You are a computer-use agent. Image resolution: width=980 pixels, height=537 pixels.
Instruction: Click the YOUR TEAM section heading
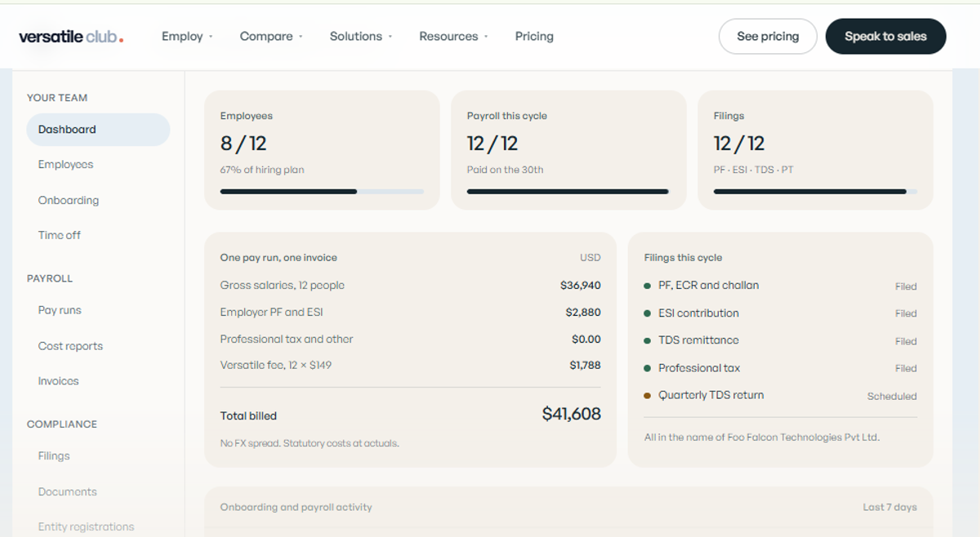click(x=57, y=98)
